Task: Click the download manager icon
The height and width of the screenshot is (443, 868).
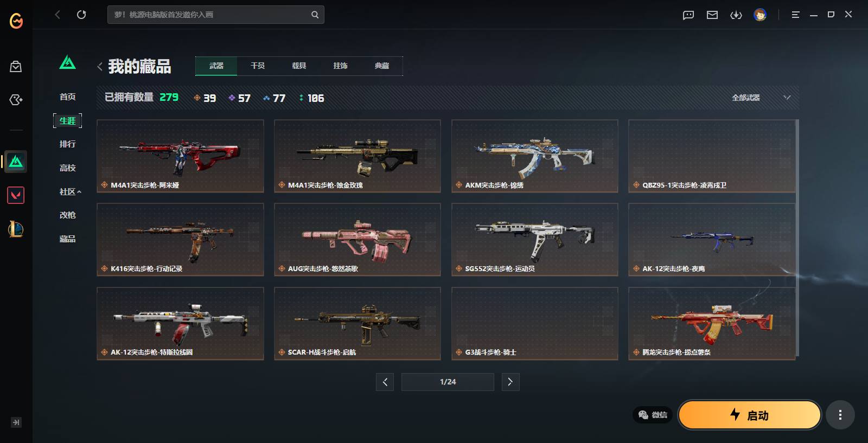Action: click(x=736, y=15)
